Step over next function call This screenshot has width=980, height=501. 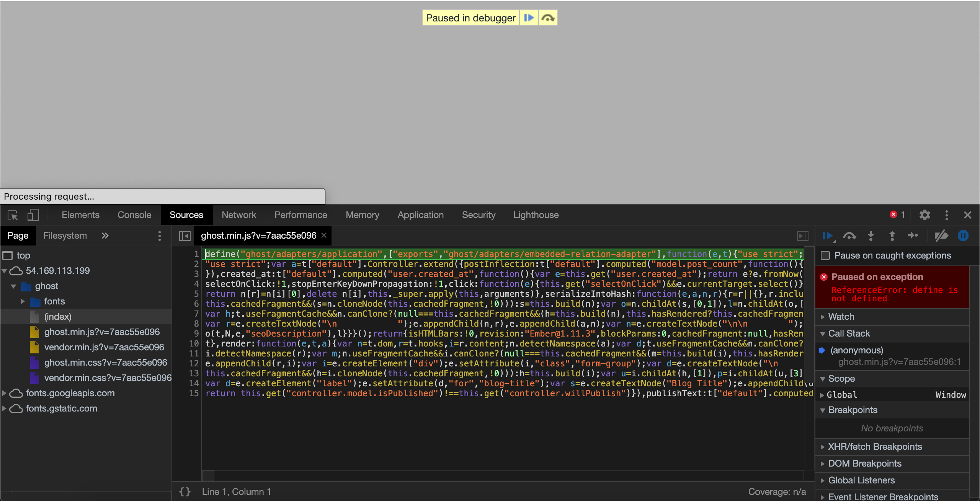pyautogui.click(x=849, y=236)
